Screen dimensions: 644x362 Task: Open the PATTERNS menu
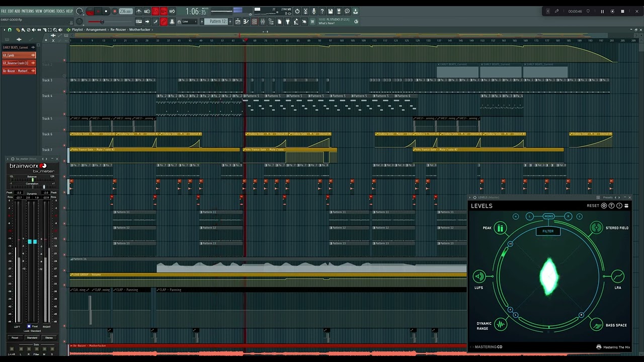[x=28, y=11]
